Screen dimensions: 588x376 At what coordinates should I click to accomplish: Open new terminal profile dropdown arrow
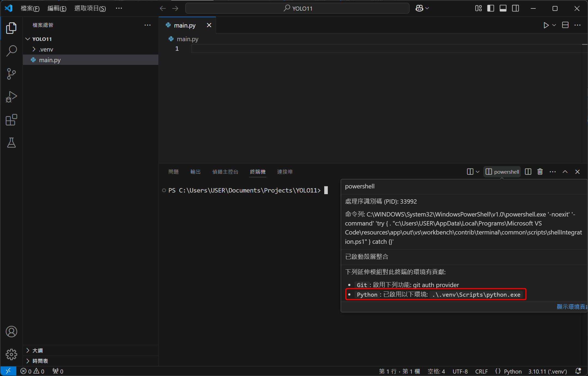(x=477, y=172)
